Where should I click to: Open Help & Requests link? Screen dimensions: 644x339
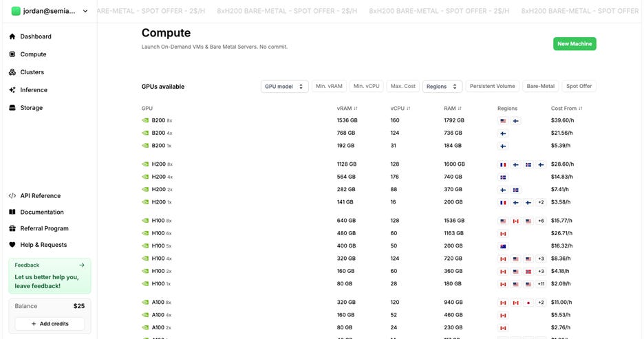pyautogui.click(x=43, y=245)
